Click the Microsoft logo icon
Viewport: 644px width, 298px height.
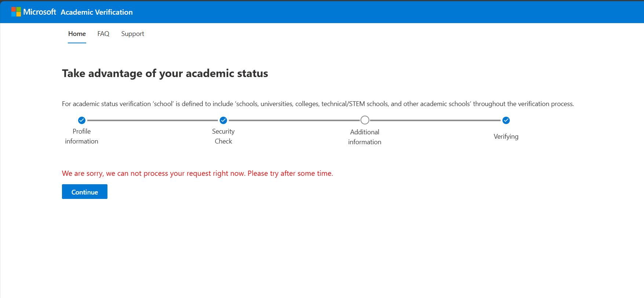point(16,12)
